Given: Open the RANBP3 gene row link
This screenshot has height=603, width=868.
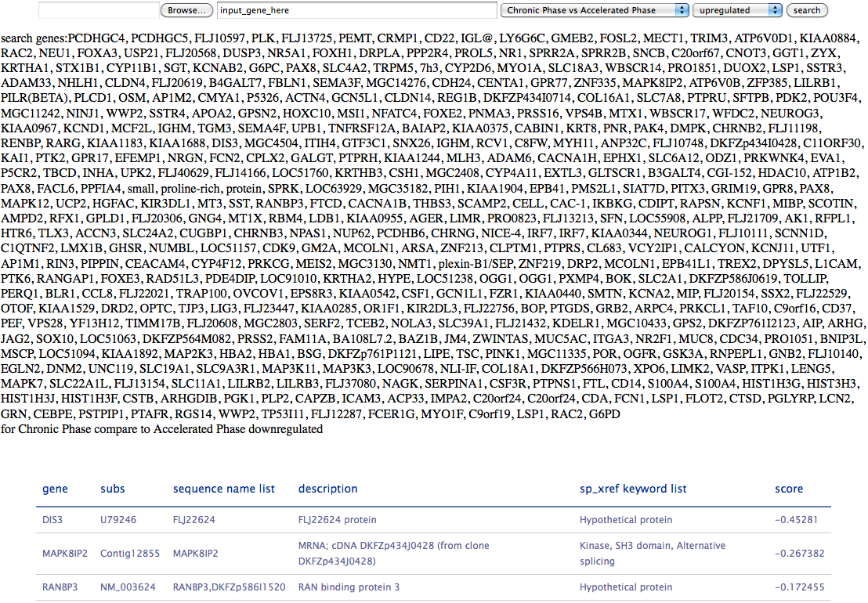Looking at the screenshot, I should click(x=60, y=587).
